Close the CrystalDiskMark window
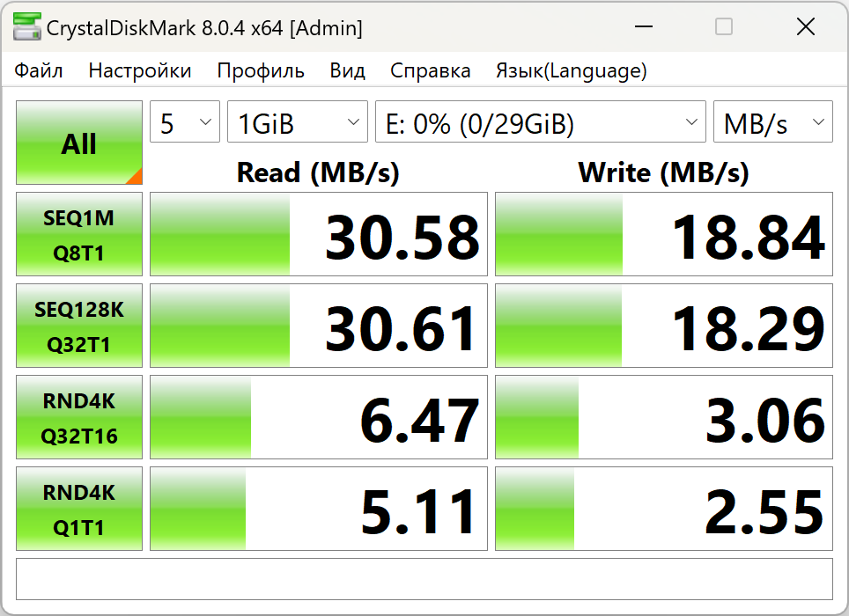Viewport: 849px width, 616px height. pos(805,26)
